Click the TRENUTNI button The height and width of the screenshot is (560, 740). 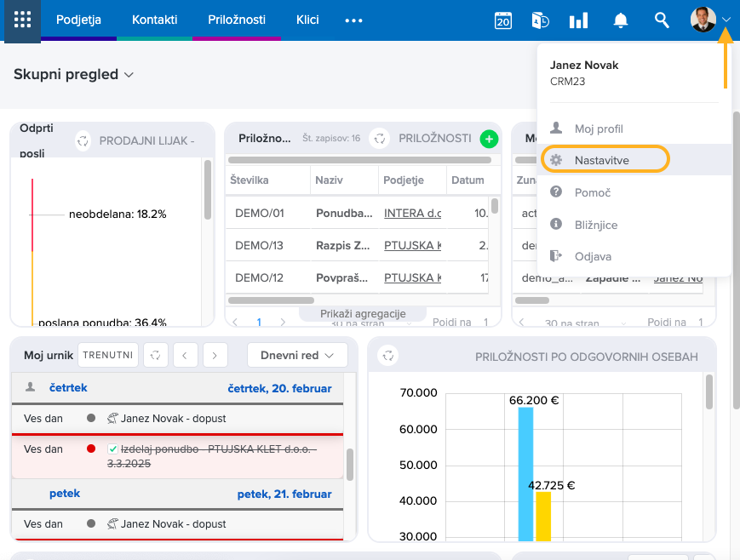[108, 354]
